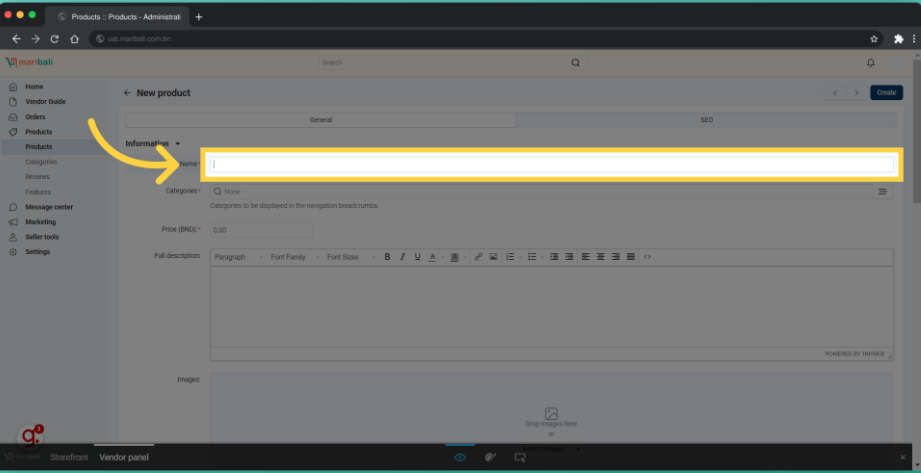Viewport: 921px width, 473px height.
Task: Toggle the justify alignment button
Action: click(x=631, y=257)
